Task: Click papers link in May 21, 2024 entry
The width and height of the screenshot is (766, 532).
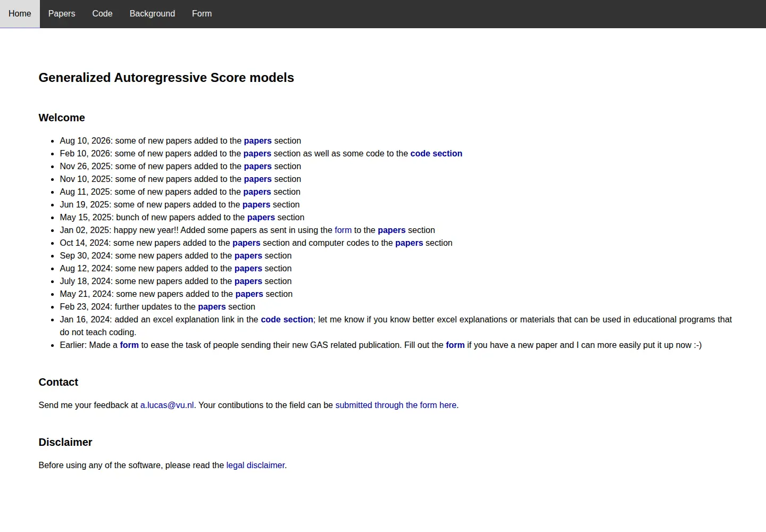Action: [249, 294]
